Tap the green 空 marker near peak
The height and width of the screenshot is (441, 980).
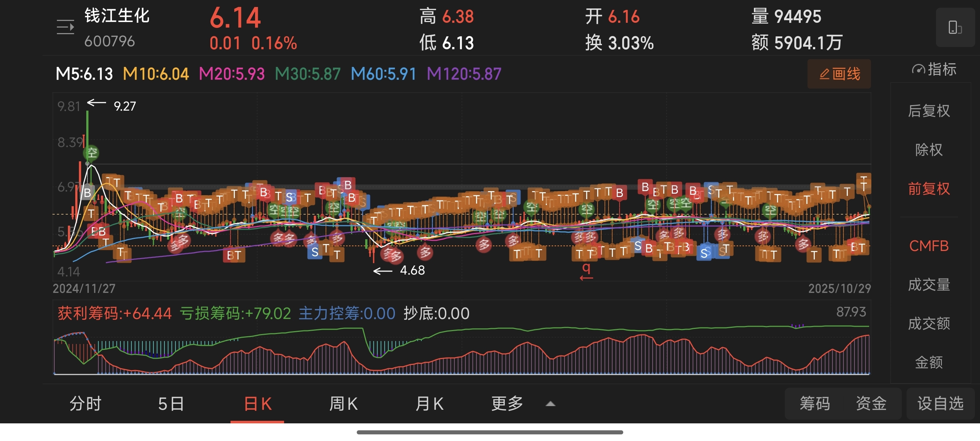(91, 153)
